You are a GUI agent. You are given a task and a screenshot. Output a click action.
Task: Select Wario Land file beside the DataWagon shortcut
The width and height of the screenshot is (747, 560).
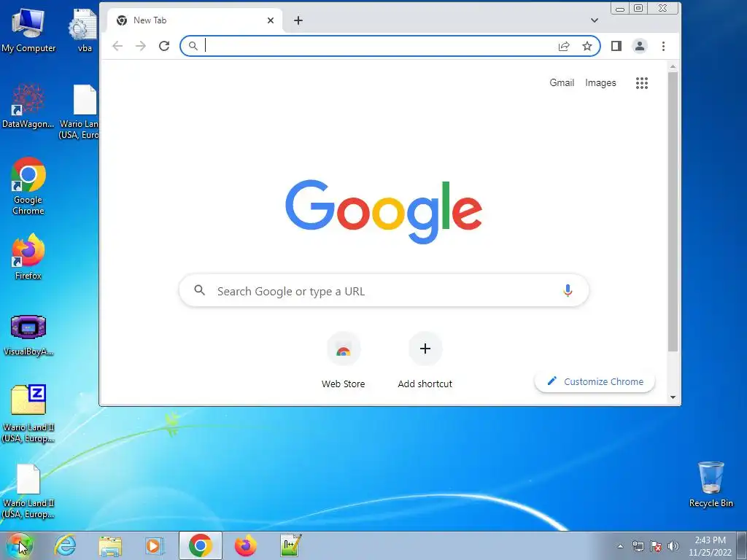coord(81,112)
